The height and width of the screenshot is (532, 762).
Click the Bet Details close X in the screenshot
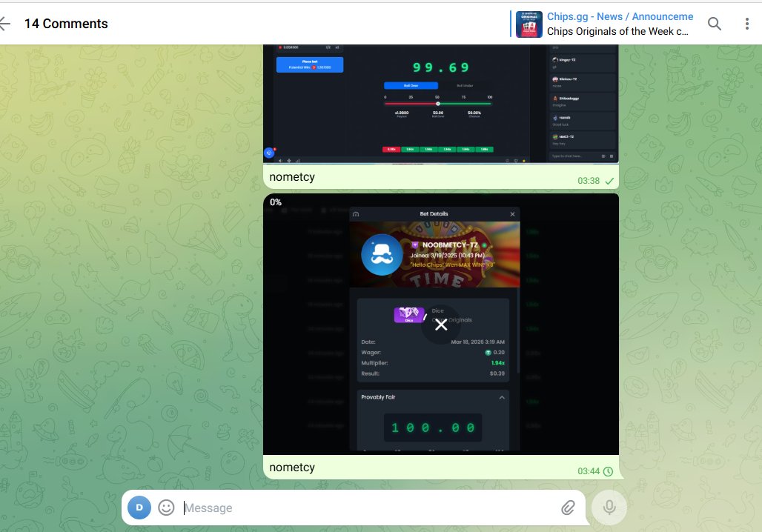pos(512,214)
